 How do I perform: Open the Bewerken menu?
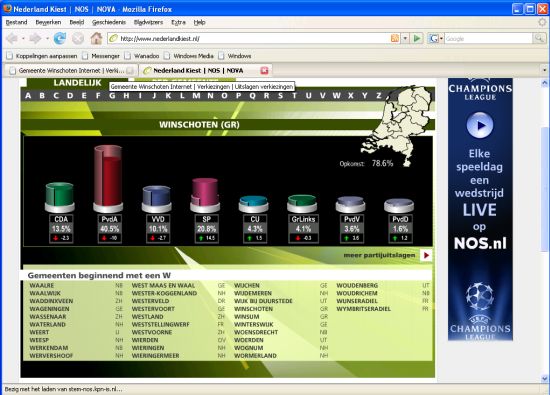point(48,22)
